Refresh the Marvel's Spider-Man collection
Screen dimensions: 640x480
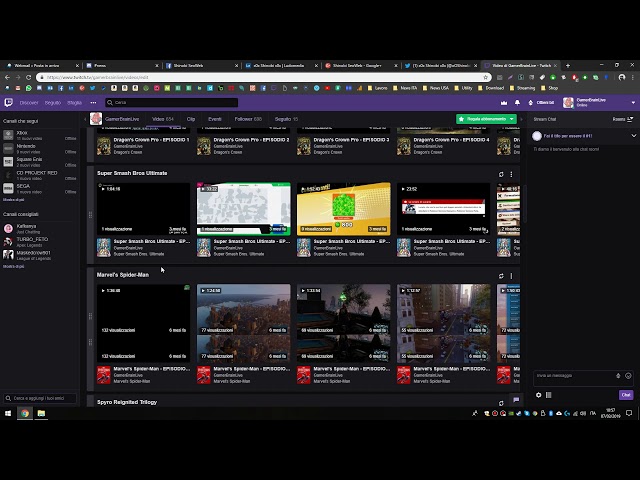501,276
